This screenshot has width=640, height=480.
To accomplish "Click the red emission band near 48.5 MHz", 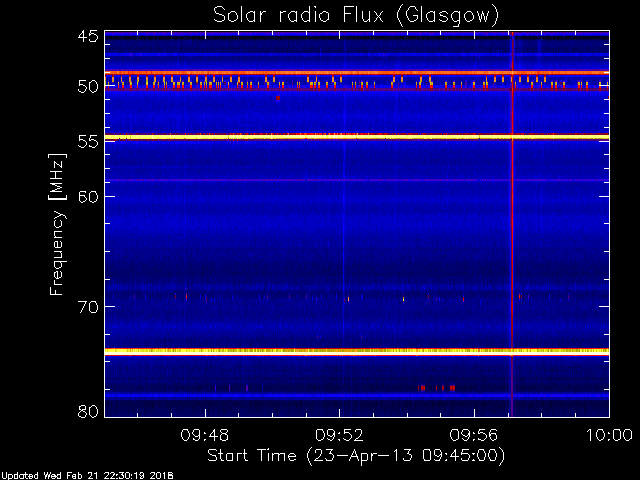I will tap(357, 73).
